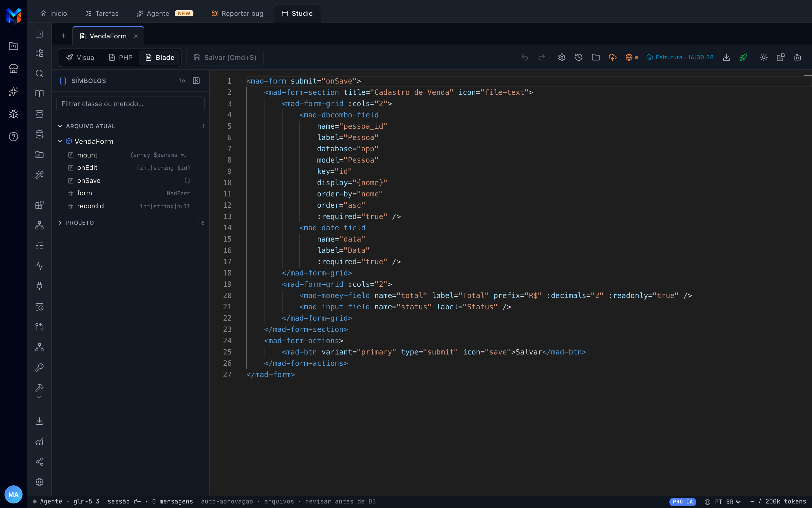Click the glm-5.3 agent status
812x508 pixels.
pos(87,501)
